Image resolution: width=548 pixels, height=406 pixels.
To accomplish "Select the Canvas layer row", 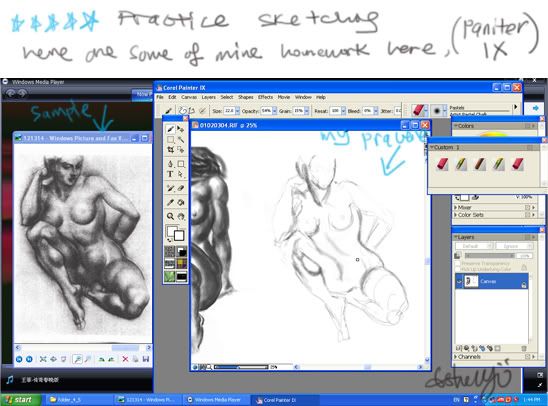I will click(492, 281).
